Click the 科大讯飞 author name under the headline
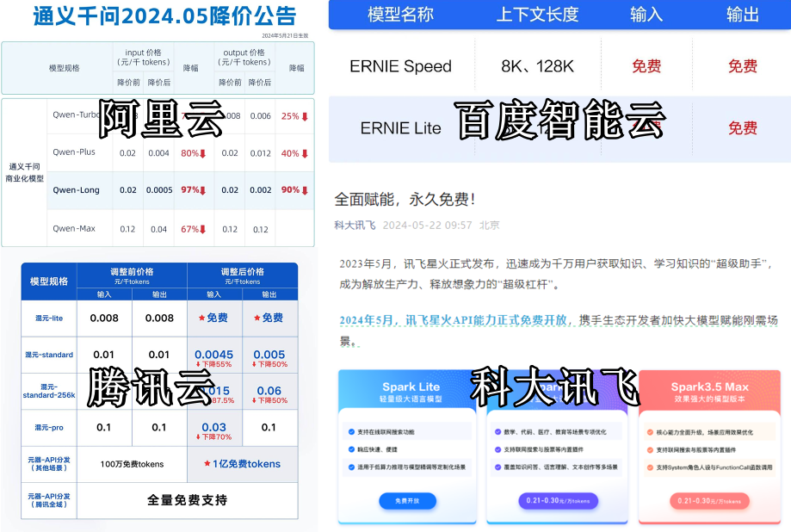 pyautogui.click(x=355, y=225)
